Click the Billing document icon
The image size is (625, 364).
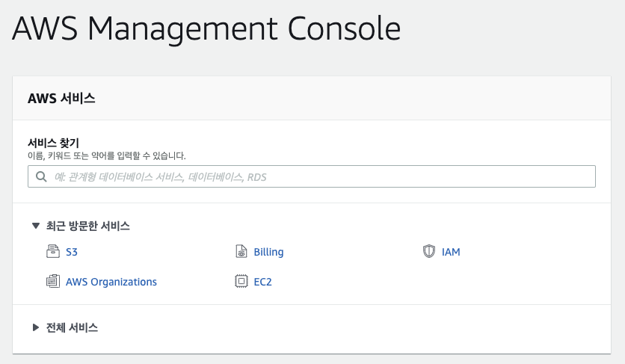241,252
